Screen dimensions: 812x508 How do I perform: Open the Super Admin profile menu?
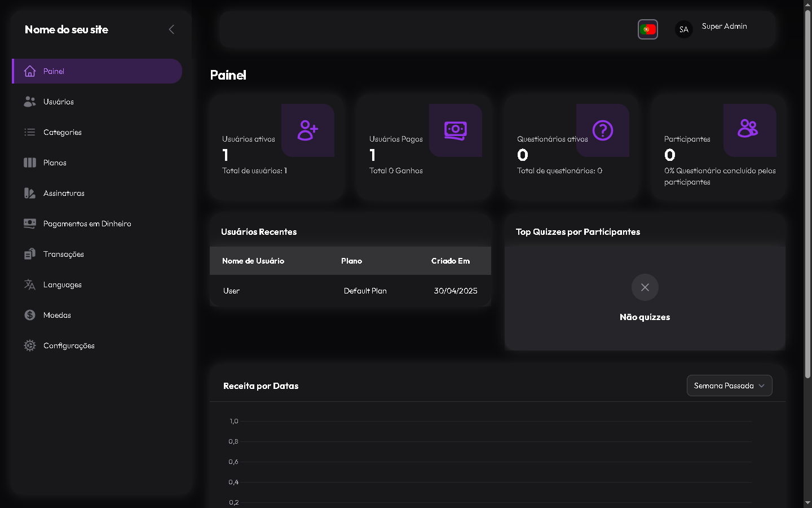(x=713, y=28)
